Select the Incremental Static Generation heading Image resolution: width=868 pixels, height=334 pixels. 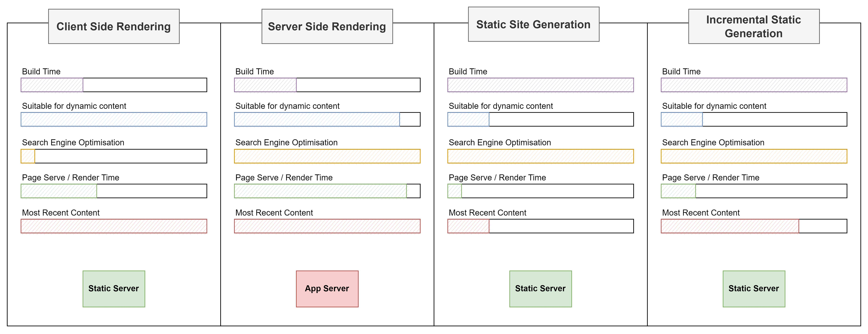point(754,26)
